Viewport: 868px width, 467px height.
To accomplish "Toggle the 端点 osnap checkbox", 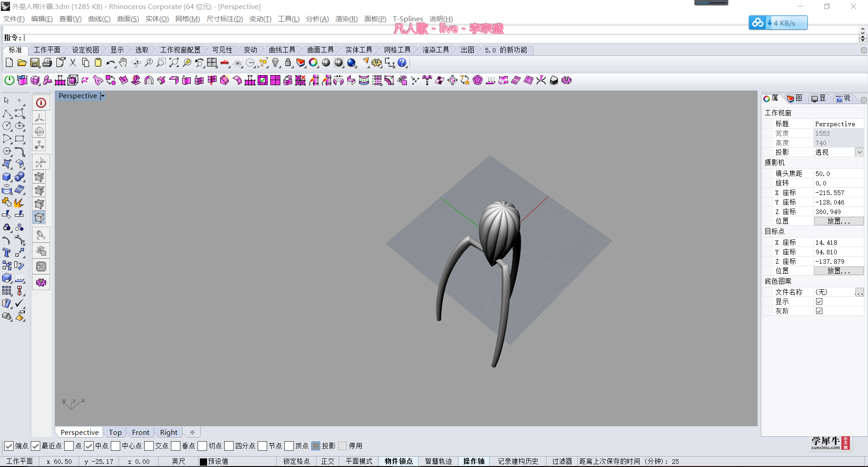I will coord(9,446).
